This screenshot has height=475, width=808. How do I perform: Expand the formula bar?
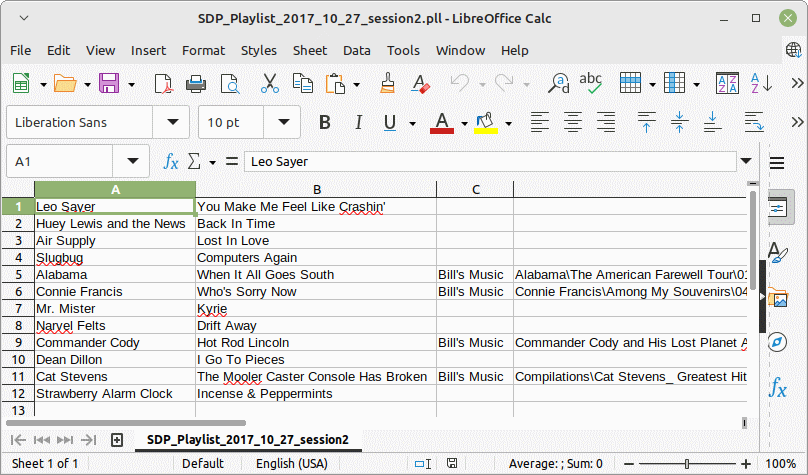click(746, 161)
